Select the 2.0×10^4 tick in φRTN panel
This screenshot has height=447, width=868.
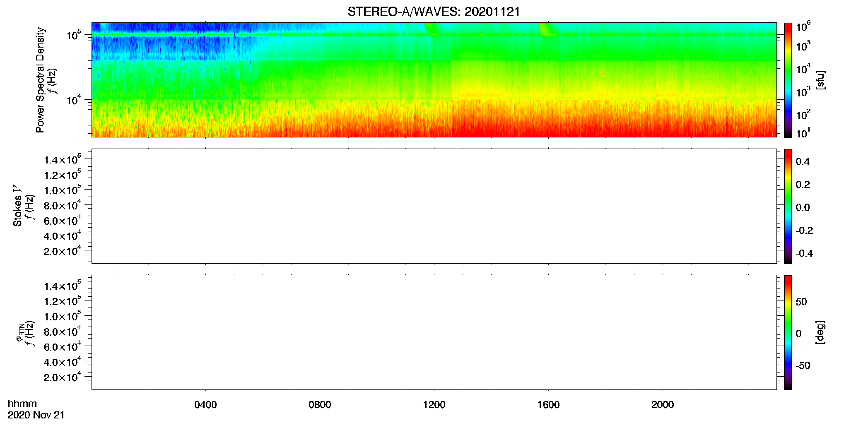[63, 377]
